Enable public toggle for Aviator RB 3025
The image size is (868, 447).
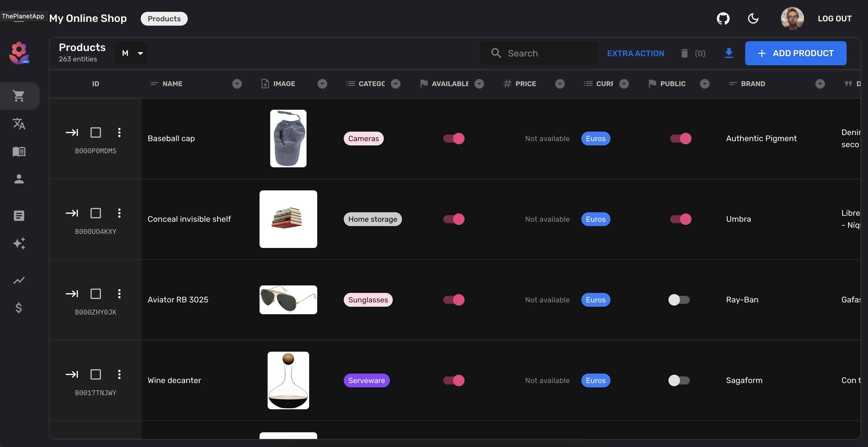[x=679, y=300]
